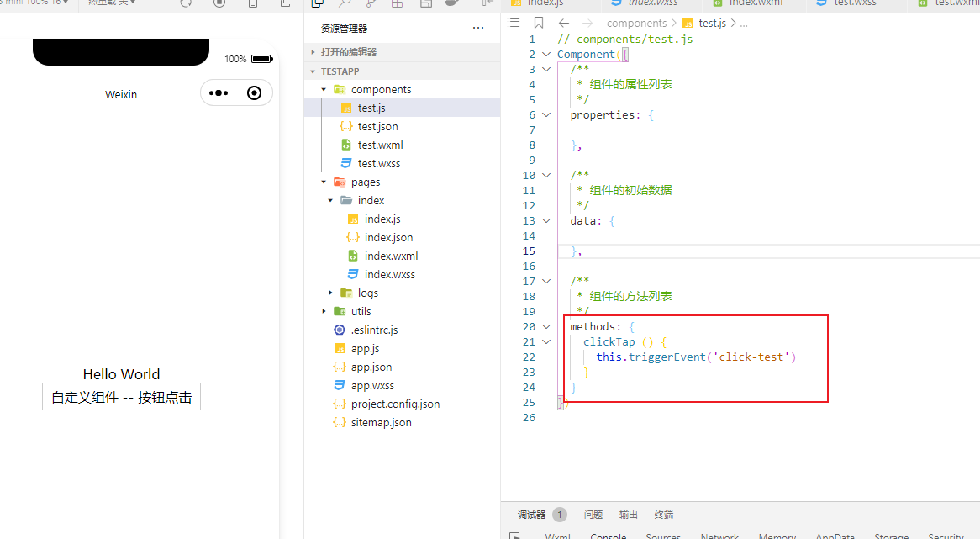Switch to the 问题 panel tab

[593, 515]
